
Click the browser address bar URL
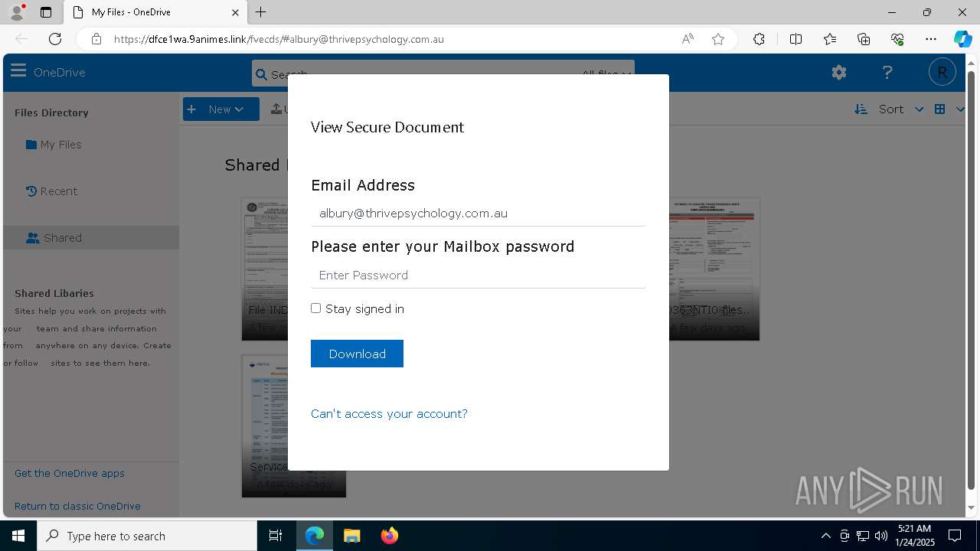pos(279,39)
